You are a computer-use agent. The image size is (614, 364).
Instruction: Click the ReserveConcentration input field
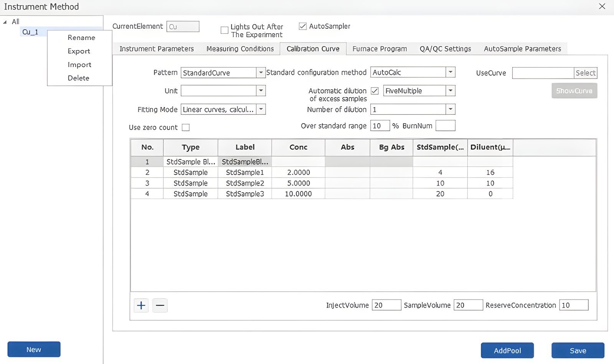click(x=574, y=305)
